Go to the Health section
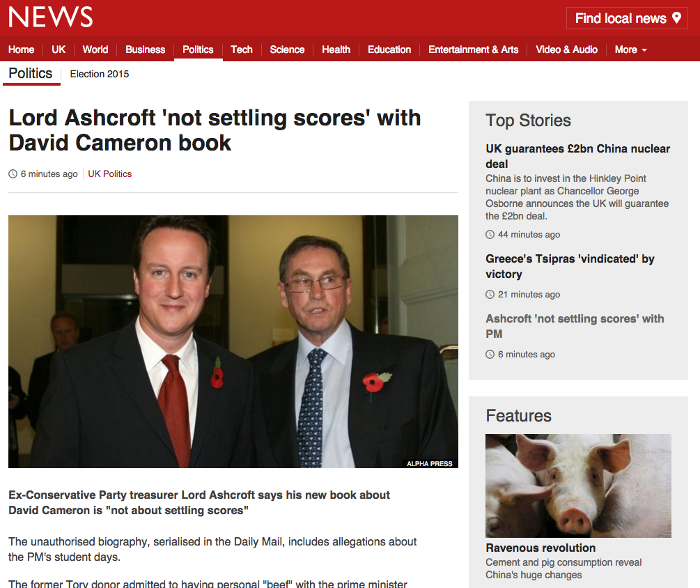Image resolution: width=700 pixels, height=588 pixels. (x=336, y=49)
